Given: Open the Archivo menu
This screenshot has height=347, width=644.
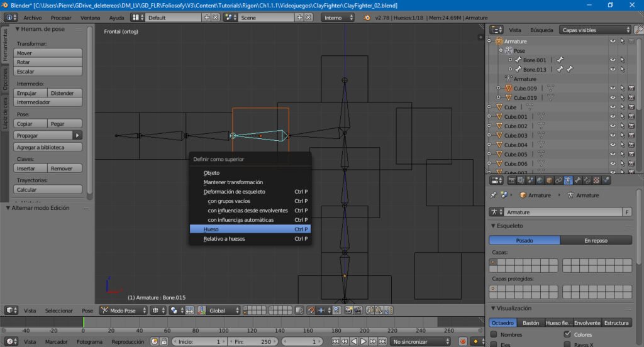Looking at the screenshot, I should coord(33,18).
